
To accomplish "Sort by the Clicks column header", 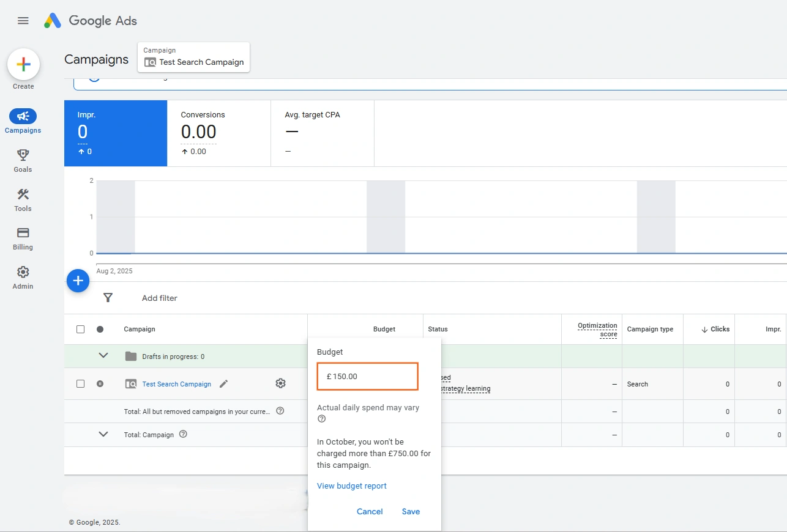I will click(x=715, y=329).
